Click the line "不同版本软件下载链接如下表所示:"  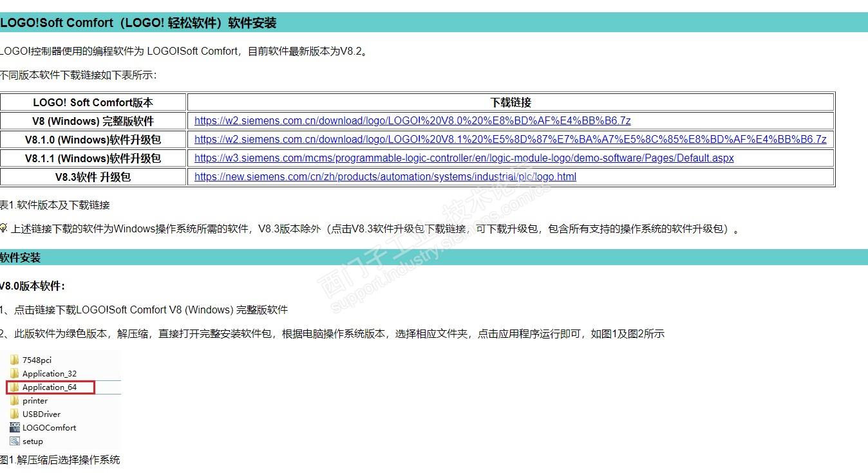(78, 75)
